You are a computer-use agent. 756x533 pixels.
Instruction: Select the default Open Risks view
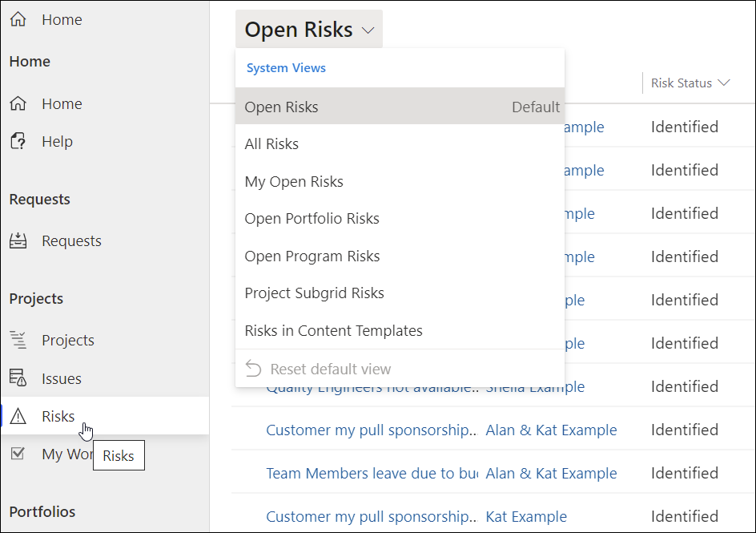click(281, 107)
